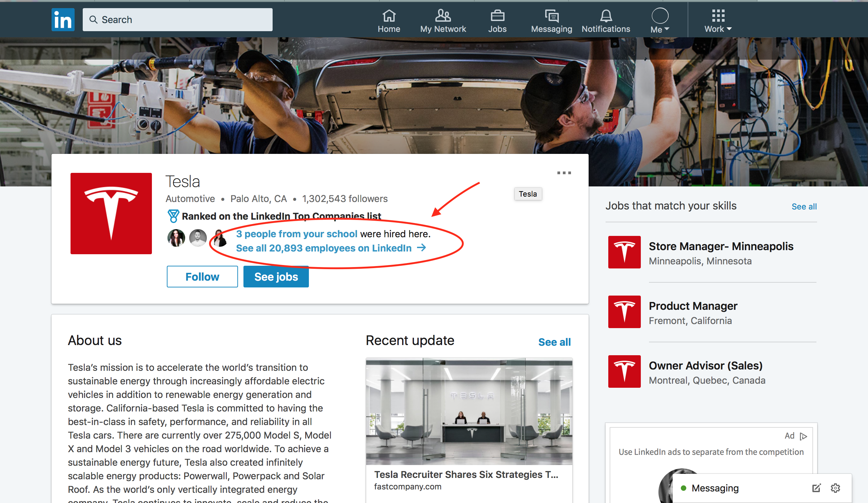This screenshot has width=868, height=503.
Task: Click the second alumni avatar, the bearded man
Action: coord(198,238)
